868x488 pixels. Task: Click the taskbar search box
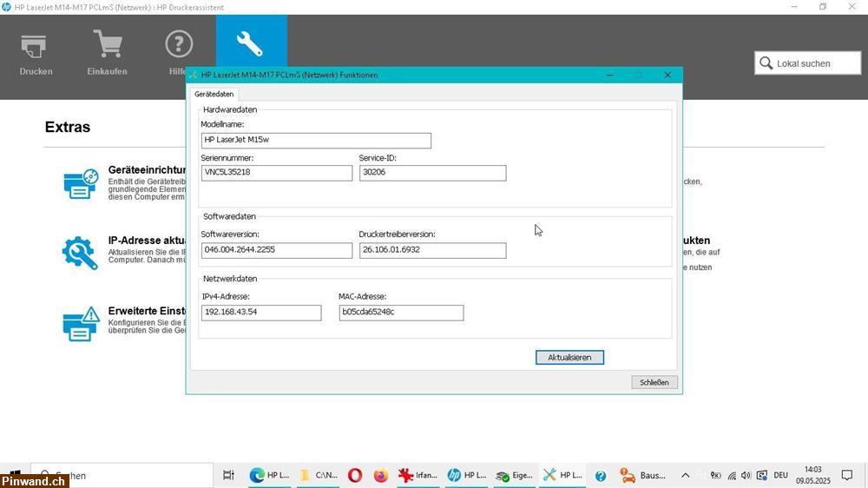122,475
